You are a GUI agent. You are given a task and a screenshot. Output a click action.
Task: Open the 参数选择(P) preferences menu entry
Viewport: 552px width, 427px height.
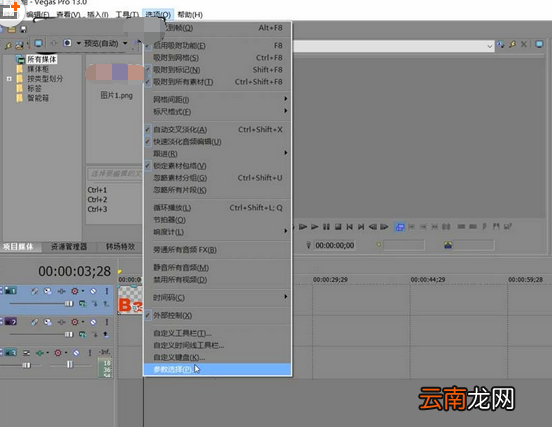(x=217, y=369)
